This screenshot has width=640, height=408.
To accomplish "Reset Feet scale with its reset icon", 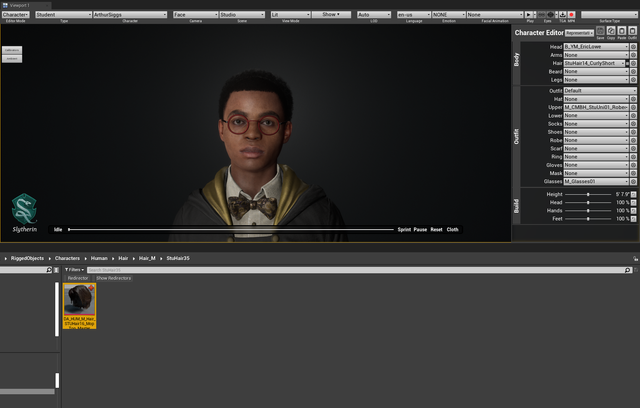I will pyautogui.click(x=633, y=219).
